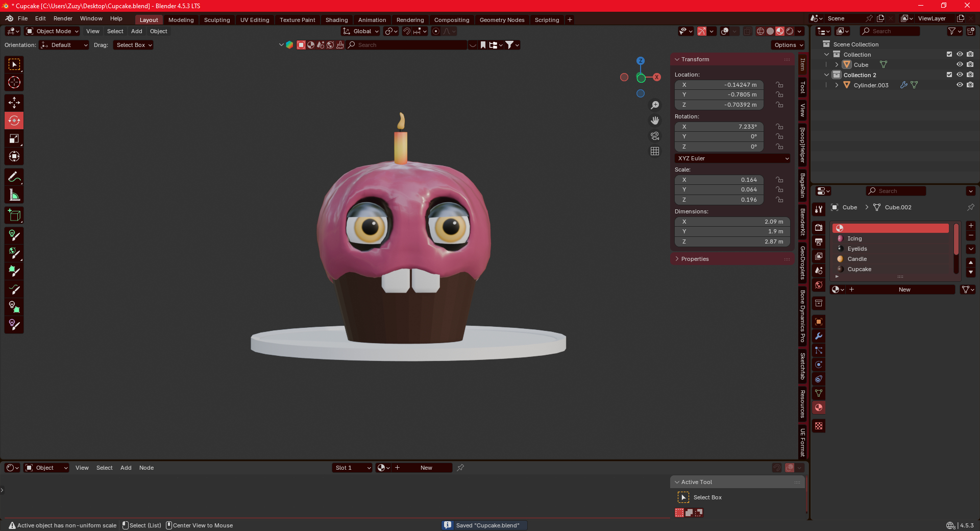Open the Object Mode dropdown

point(53,31)
